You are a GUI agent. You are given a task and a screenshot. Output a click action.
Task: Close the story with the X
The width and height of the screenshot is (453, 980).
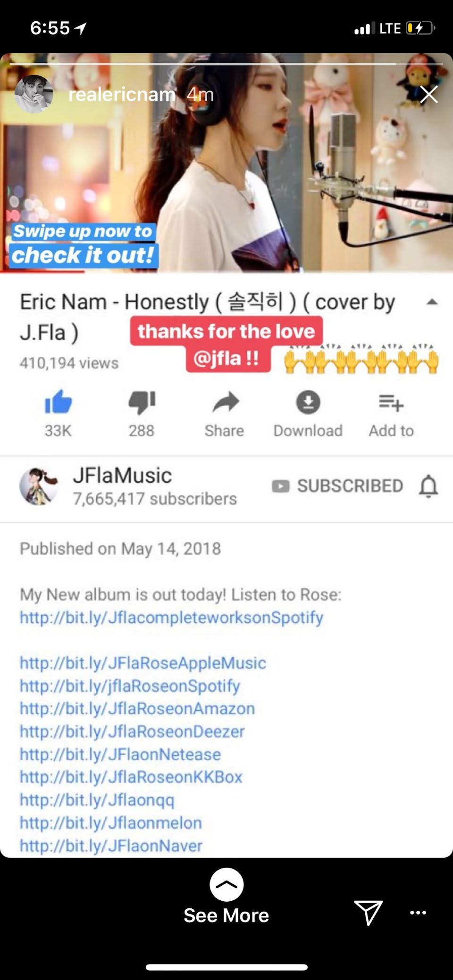429,94
